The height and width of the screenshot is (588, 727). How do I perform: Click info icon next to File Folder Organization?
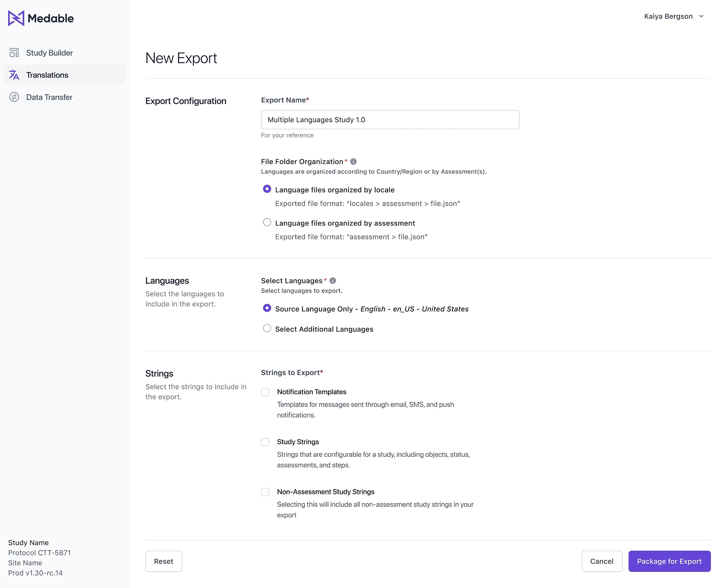[353, 162]
